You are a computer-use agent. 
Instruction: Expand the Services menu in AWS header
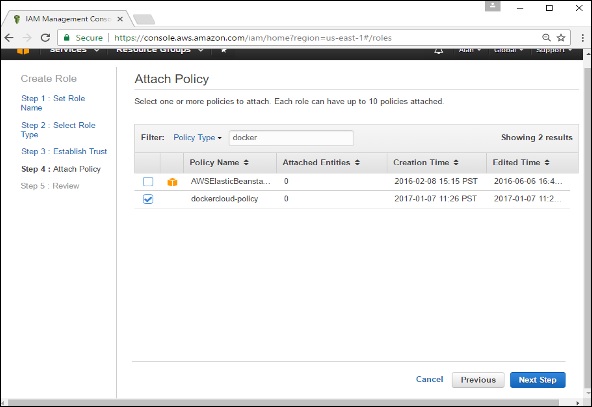pyautogui.click(x=74, y=50)
